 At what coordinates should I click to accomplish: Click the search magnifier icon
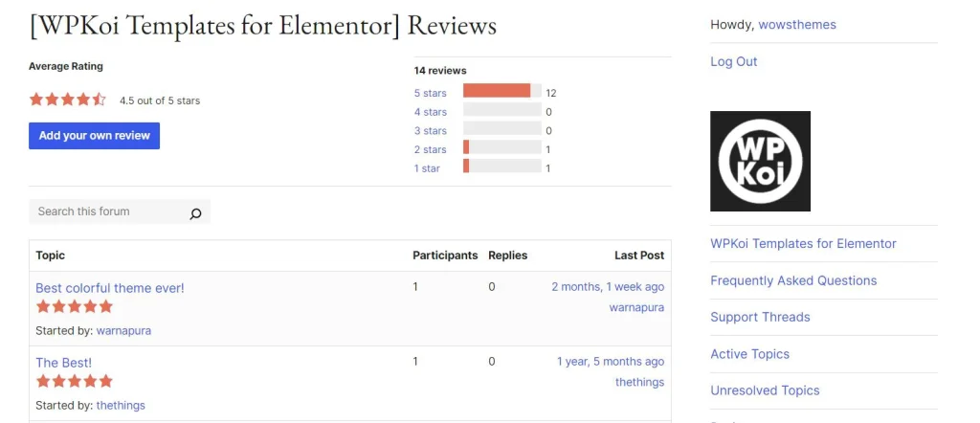click(x=195, y=213)
